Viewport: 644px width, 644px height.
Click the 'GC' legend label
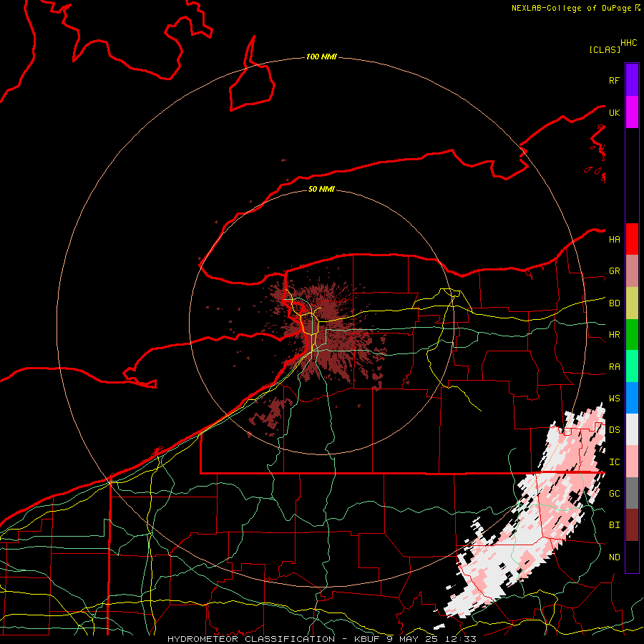[x=615, y=494]
